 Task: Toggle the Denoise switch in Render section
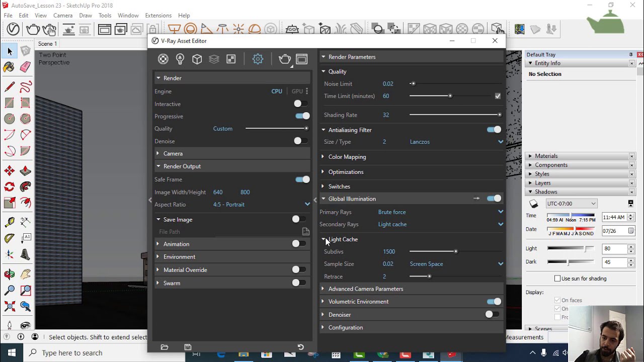(300, 141)
